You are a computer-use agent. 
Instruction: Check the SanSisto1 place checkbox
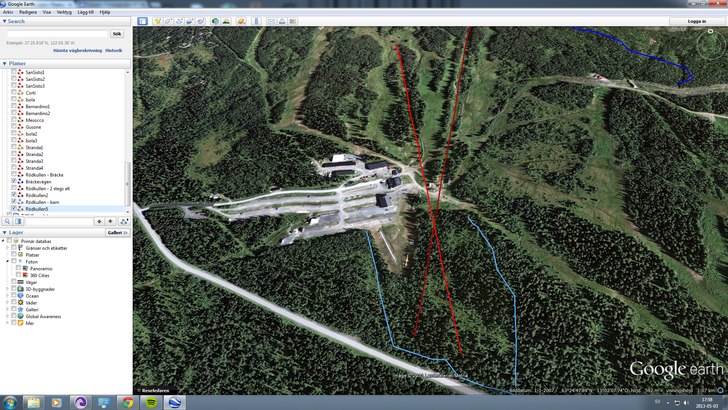click(x=14, y=73)
